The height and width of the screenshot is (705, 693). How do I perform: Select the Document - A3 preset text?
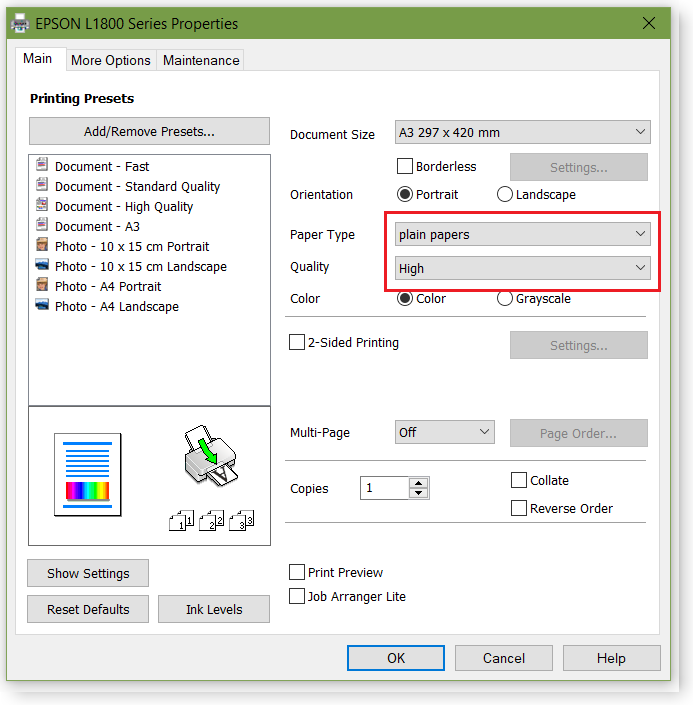point(98,226)
